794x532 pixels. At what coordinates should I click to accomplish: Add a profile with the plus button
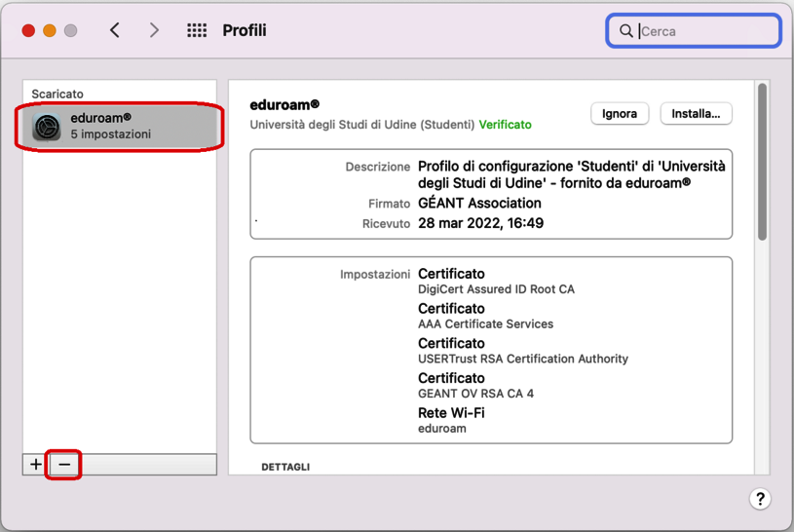[x=36, y=465]
